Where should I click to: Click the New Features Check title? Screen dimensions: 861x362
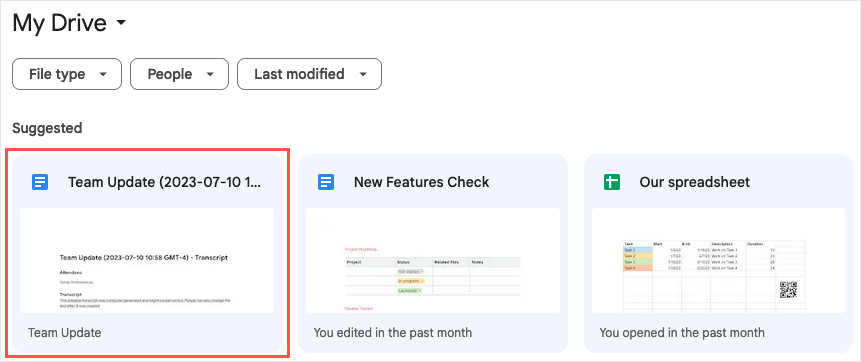point(422,182)
